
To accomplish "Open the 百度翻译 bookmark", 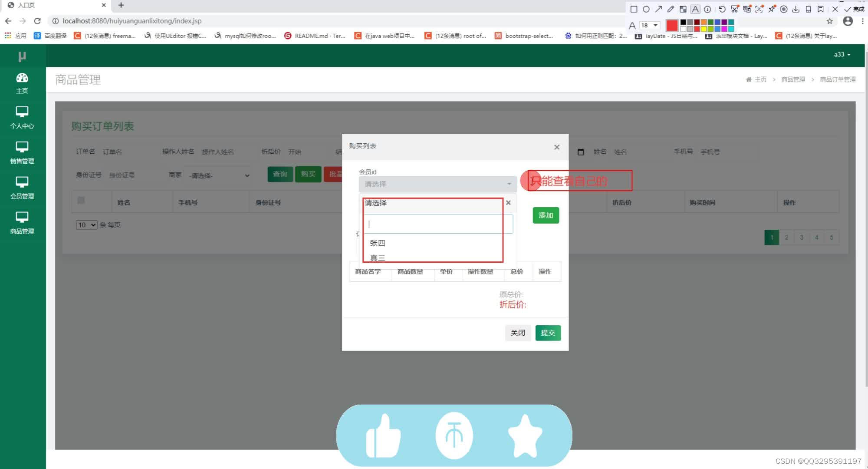I will (x=50, y=36).
